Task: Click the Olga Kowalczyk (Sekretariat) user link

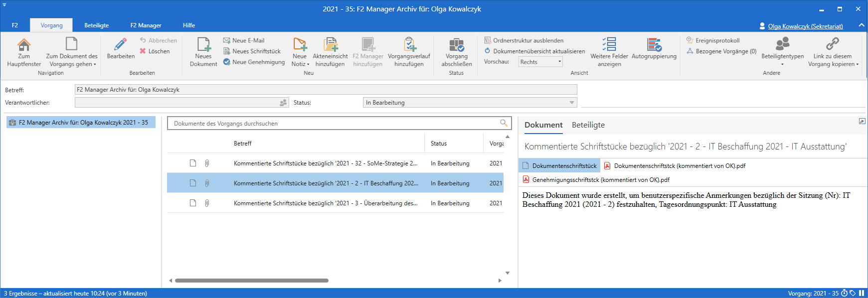Action: [x=805, y=26]
